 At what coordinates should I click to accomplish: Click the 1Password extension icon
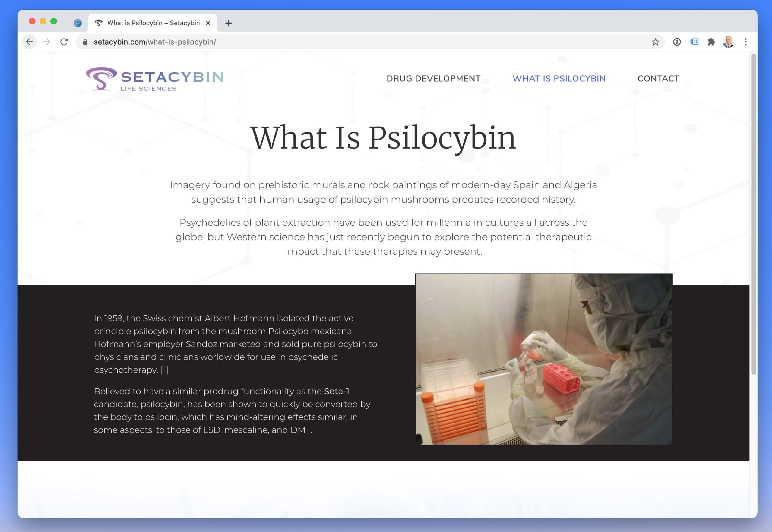(x=677, y=42)
